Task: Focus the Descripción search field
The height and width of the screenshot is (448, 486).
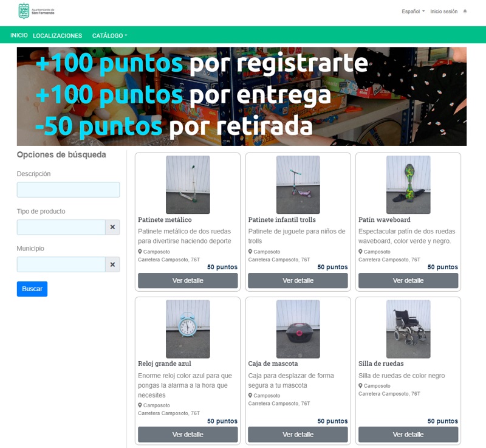Action: 68,190
